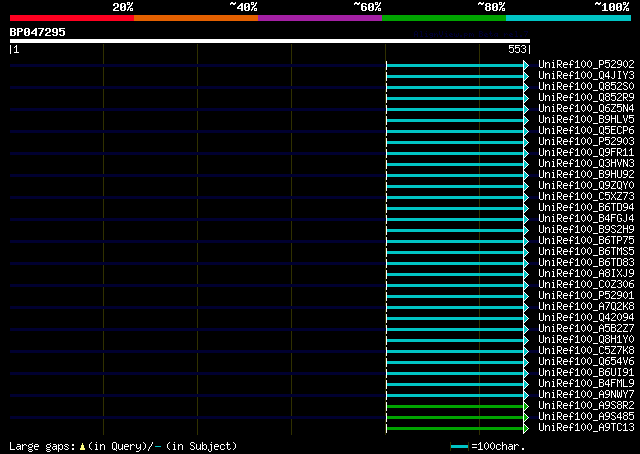
Task: Click the green ~80% identity legend segment
Action: pyautogui.click(x=444, y=18)
